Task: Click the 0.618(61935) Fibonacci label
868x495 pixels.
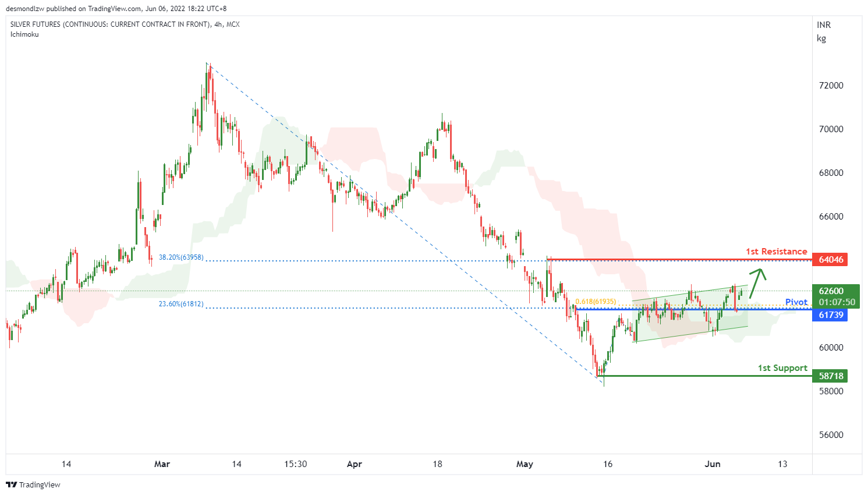Action: (x=596, y=302)
